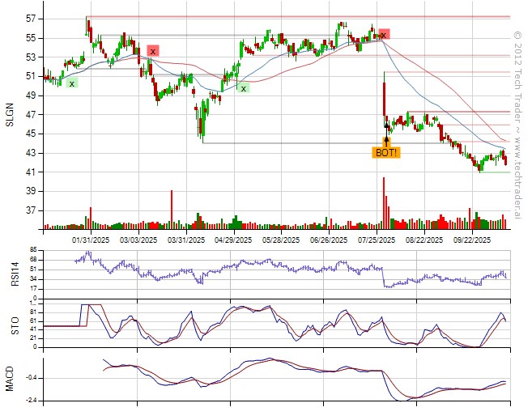
Task: Click the green x marker in January 2025
Action: [x=72, y=83]
